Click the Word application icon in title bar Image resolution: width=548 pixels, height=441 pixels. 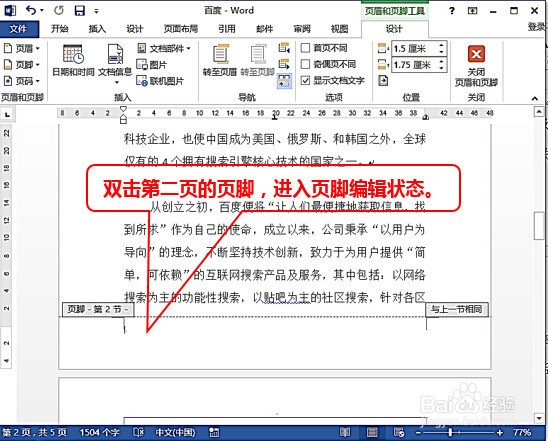click(10, 10)
